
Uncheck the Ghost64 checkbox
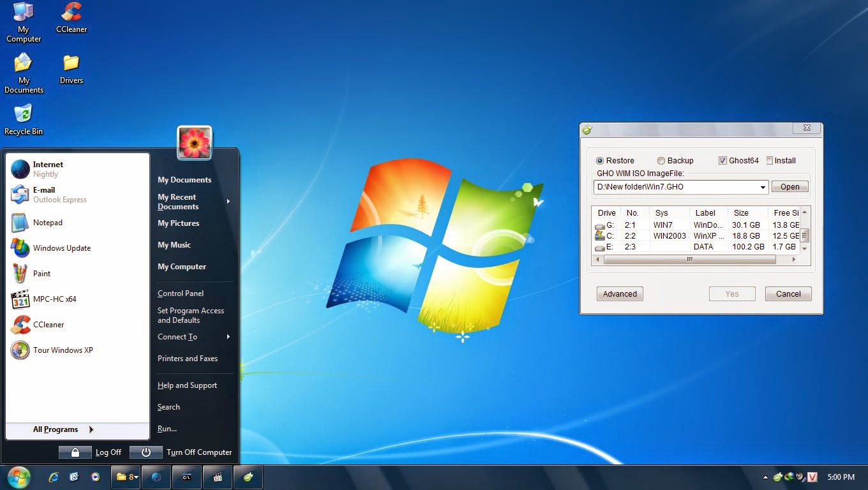[x=722, y=161]
